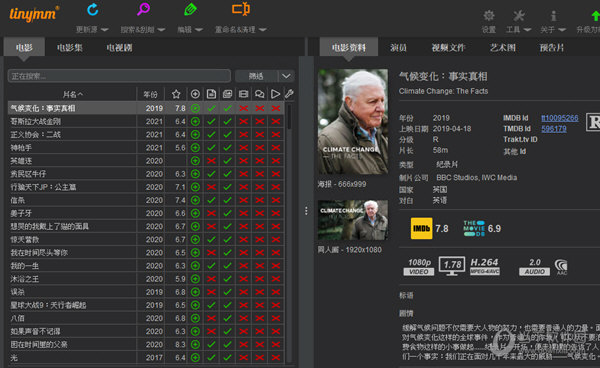Image resolution: width=600 pixels, height=368 pixels.
Task: Open the TMDB link 596179
Action: 554,129
